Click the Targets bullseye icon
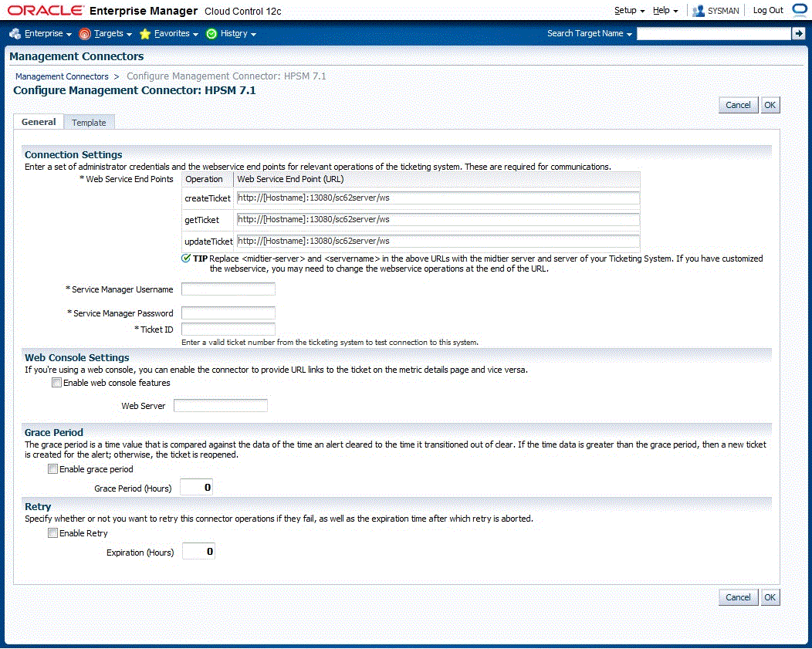Image resolution: width=812 pixels, height=649 pixels. pos(84,34)
